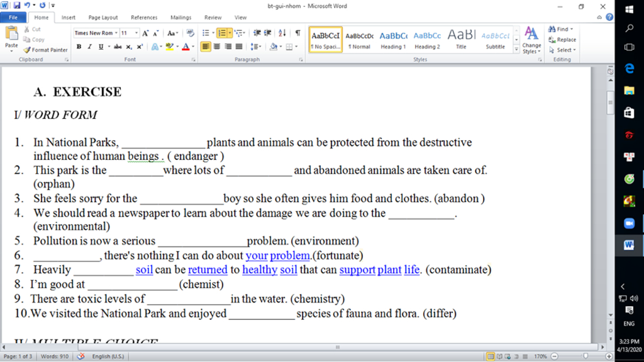
Task: Open the File tab
Action: [13, 17]
